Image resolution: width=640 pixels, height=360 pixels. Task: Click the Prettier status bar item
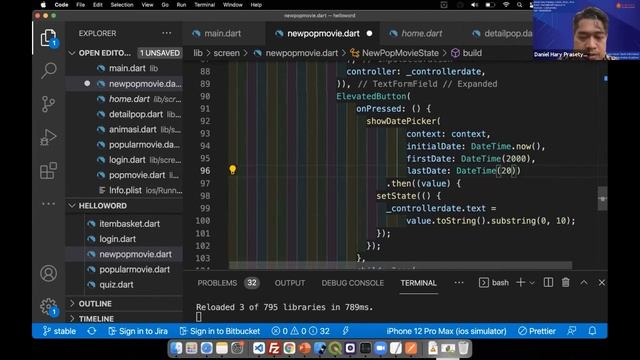pos(537,331)
